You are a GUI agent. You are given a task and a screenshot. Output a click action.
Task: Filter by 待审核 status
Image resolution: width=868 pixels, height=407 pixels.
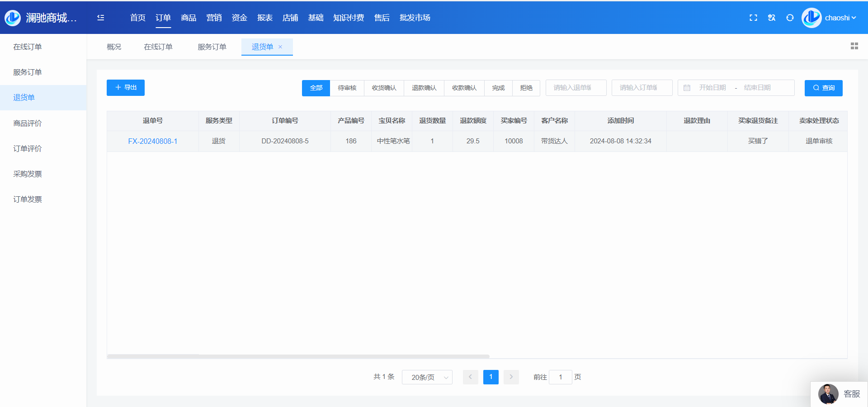pos(347,88)
